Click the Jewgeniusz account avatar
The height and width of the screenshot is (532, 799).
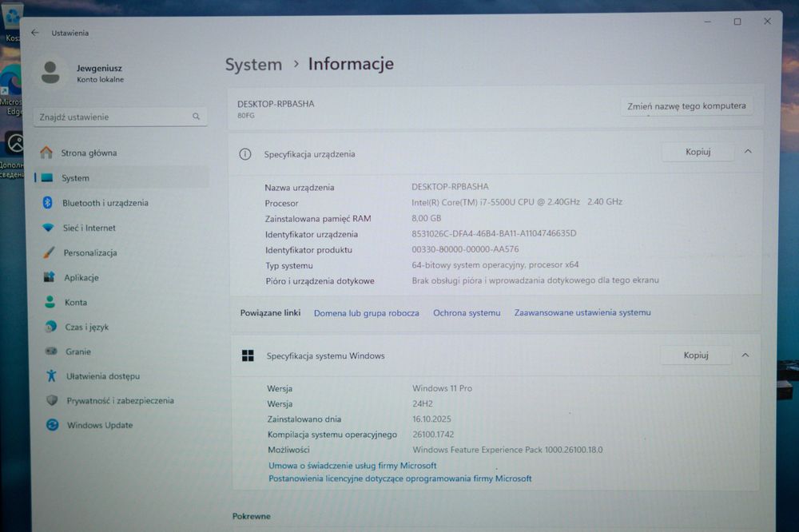coord(50,73)
